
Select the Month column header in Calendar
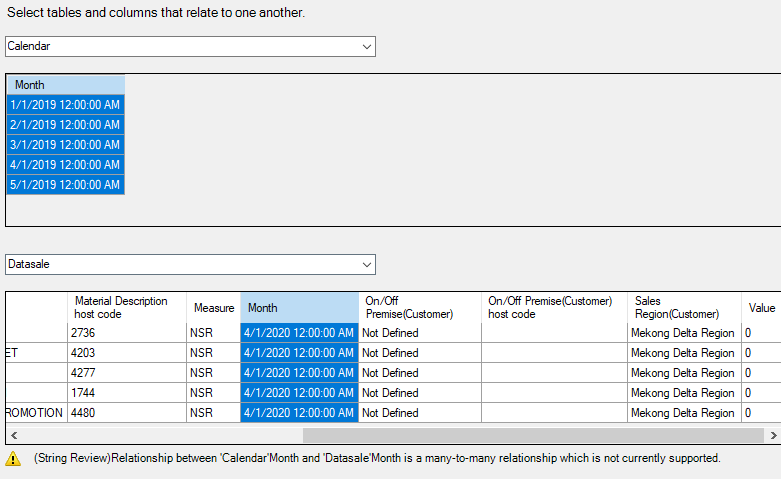(x=65, y=85)
